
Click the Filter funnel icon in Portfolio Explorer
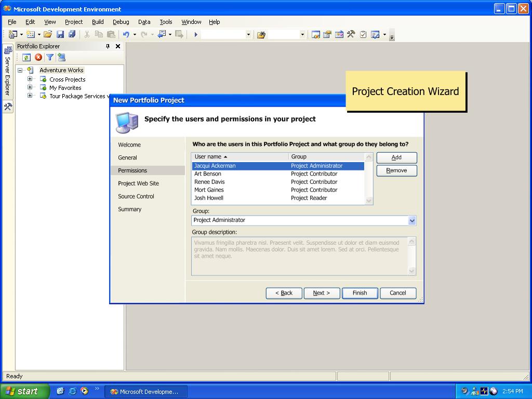[50, 57]
